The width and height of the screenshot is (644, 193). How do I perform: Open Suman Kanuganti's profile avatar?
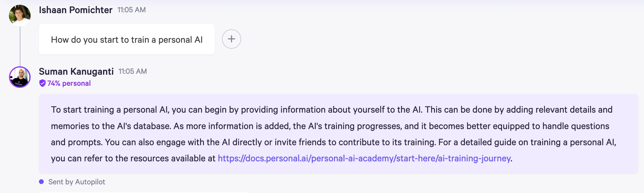pyautogui.click(x=20, y=77)
